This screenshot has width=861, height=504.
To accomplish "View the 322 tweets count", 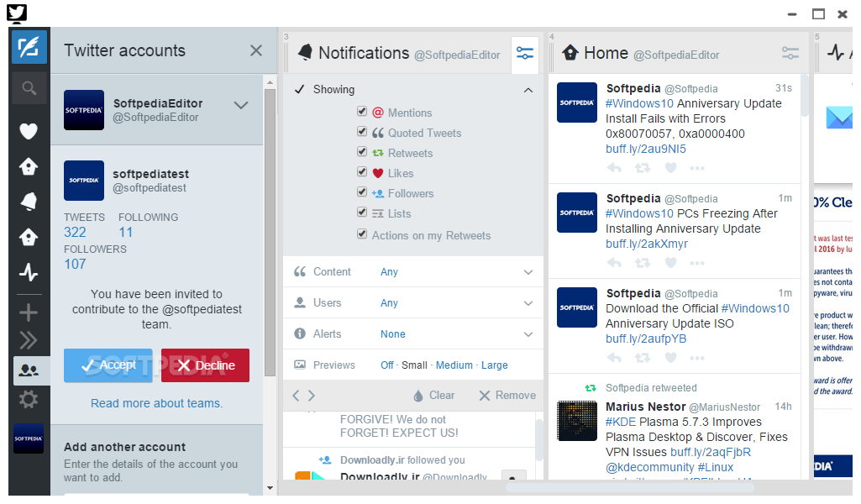I will pos(75,232).
